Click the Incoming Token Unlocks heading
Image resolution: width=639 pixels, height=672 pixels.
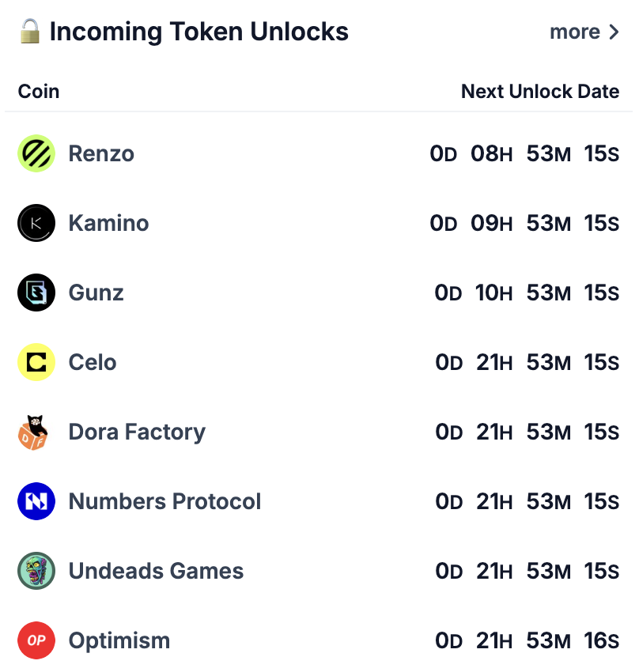199,32
